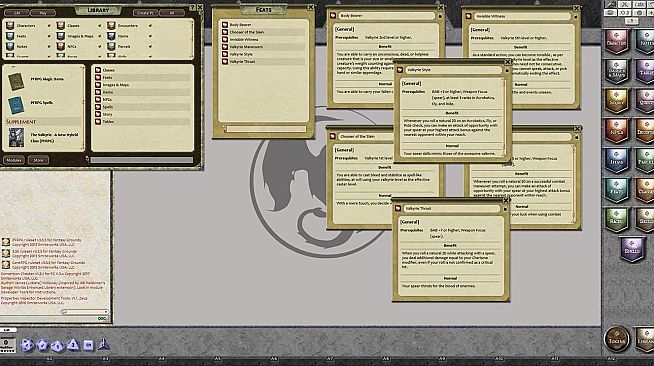Select the Play filter button in Library
Screen dimensions: 654x366
click(x=43, y=13)
